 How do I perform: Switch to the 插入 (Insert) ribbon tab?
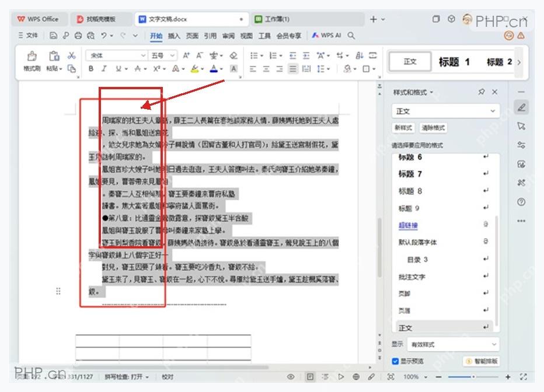coord(174,36)
